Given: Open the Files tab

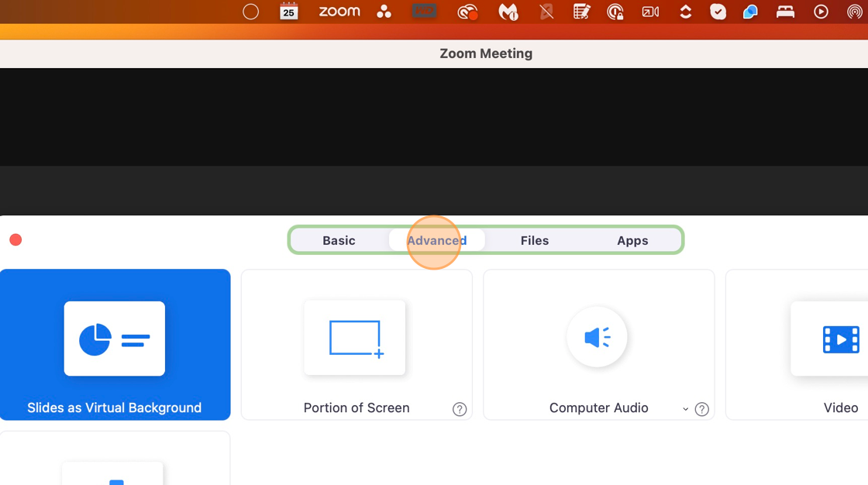Looking at the screenshot, I should click(534, 240).
